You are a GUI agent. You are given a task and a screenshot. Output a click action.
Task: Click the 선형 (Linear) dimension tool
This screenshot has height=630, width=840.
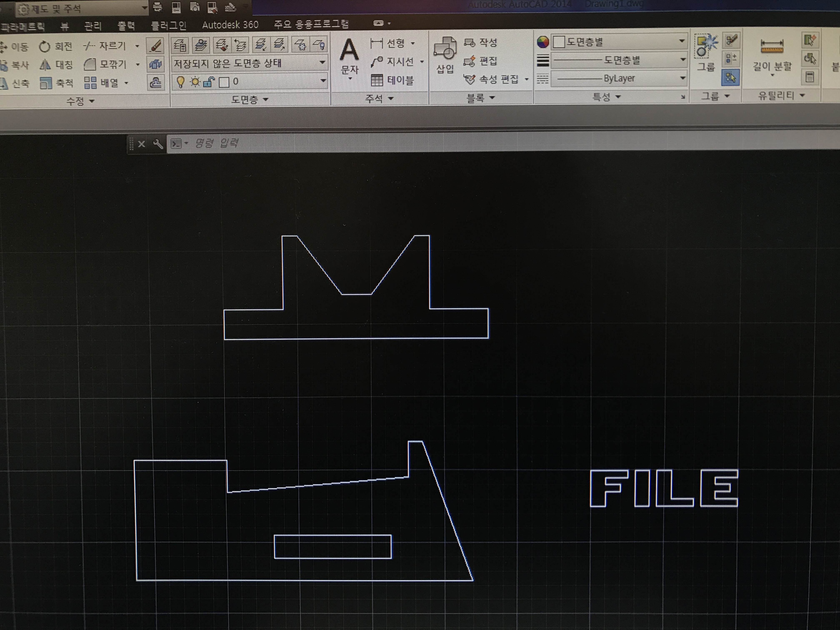coord(388,43)
